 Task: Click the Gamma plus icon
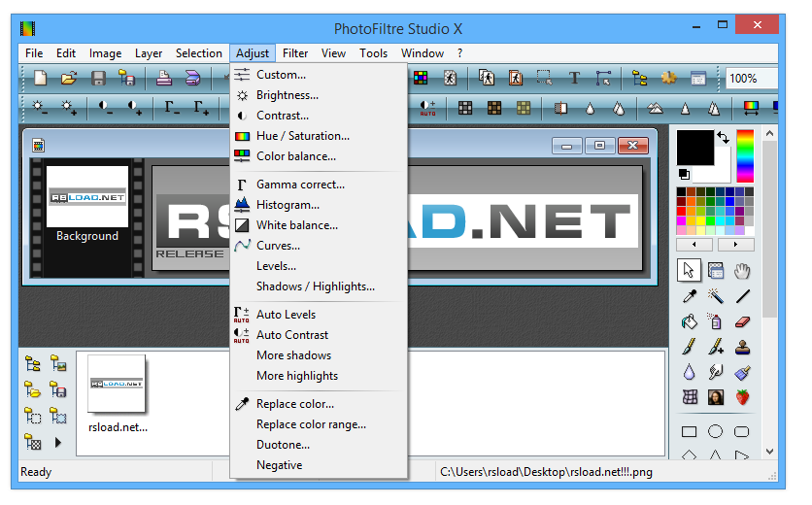[201, 107]
